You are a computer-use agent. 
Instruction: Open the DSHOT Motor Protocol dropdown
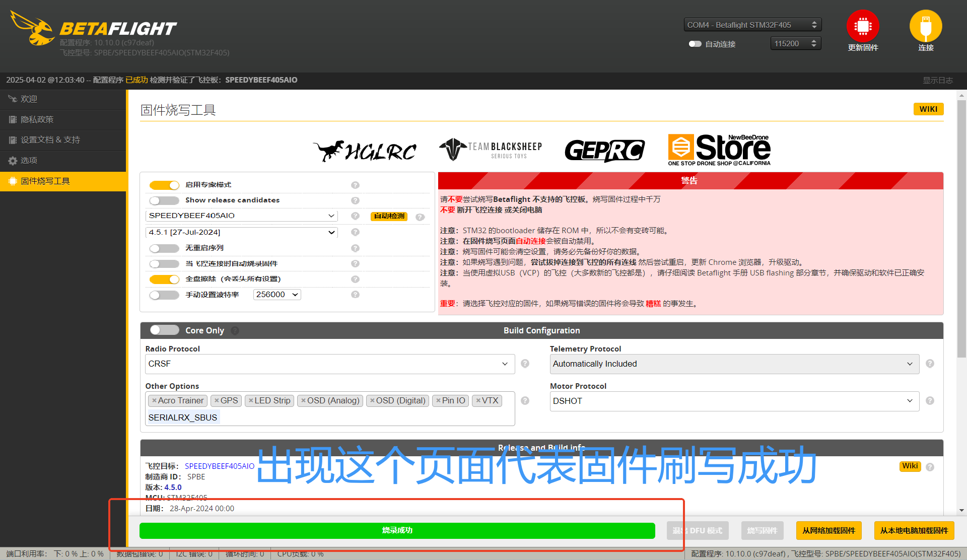(x=734, y=401)
